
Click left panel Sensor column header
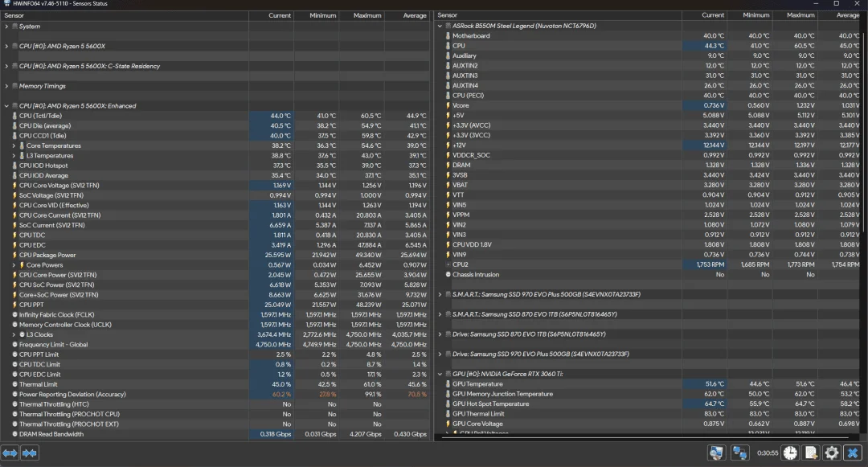[x=125, y=15]
